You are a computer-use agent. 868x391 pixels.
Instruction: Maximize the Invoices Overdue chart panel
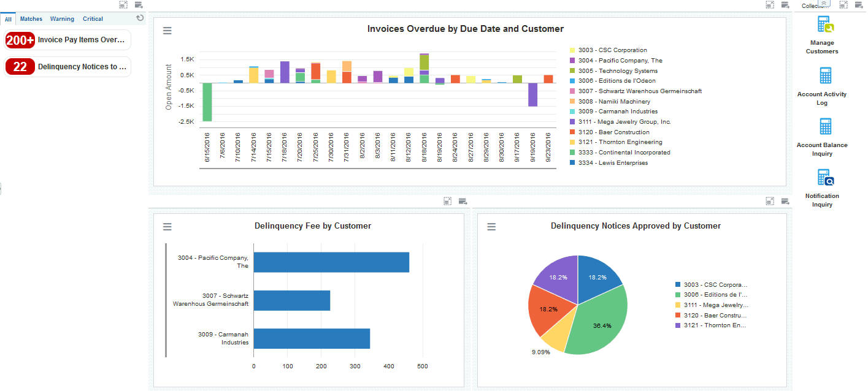pos(770,5)
